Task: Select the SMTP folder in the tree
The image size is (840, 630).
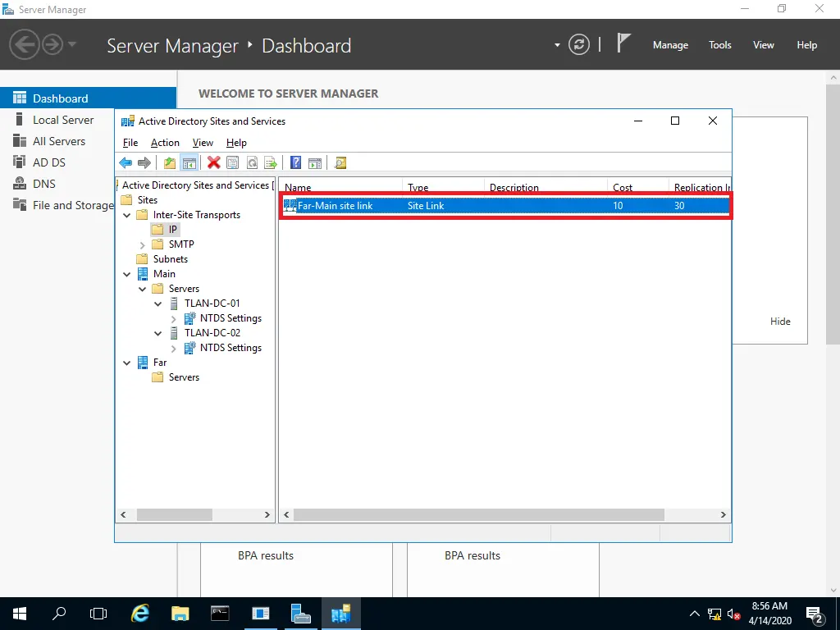Action: click(181, 244)
